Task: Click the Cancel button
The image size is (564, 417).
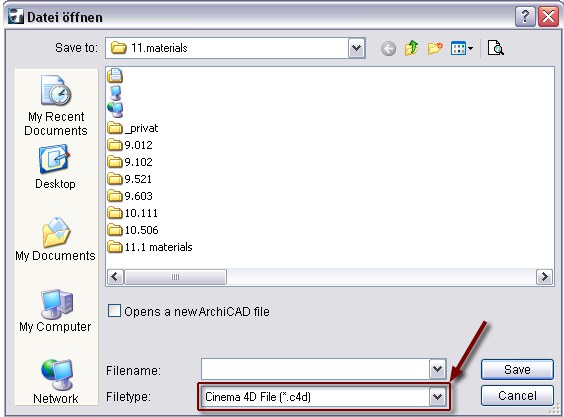Action: tap(517, 396)
